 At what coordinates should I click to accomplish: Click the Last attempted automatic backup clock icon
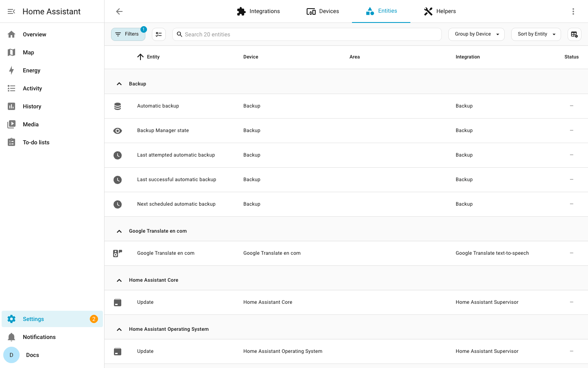point(118,155)
